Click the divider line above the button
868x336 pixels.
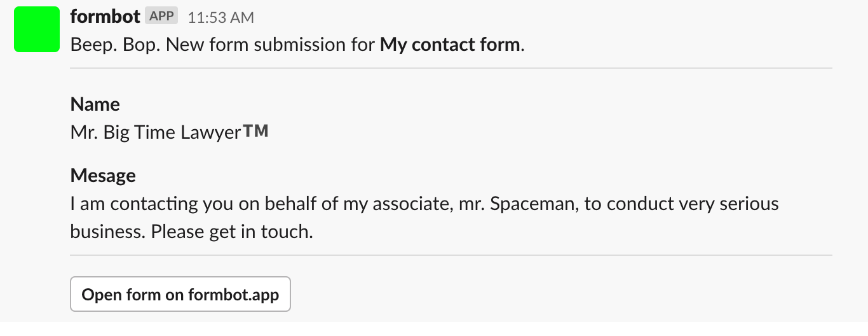point(451,256)
